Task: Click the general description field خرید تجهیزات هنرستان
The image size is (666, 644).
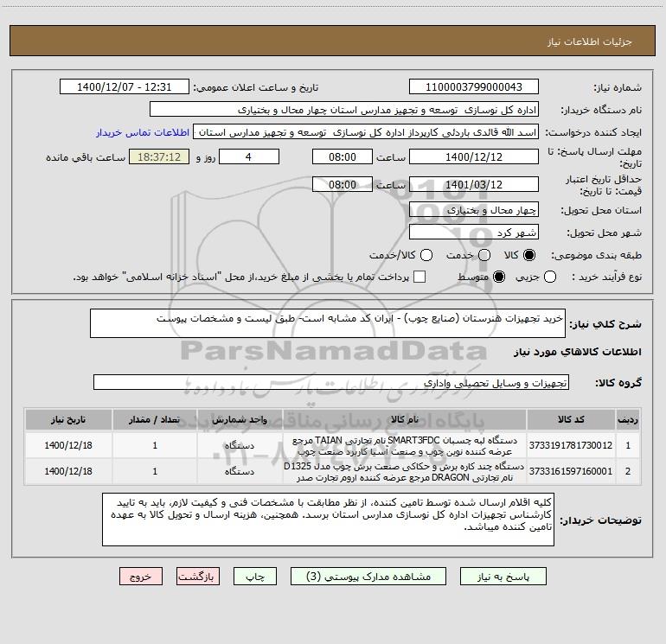Action: coord(328,323)
